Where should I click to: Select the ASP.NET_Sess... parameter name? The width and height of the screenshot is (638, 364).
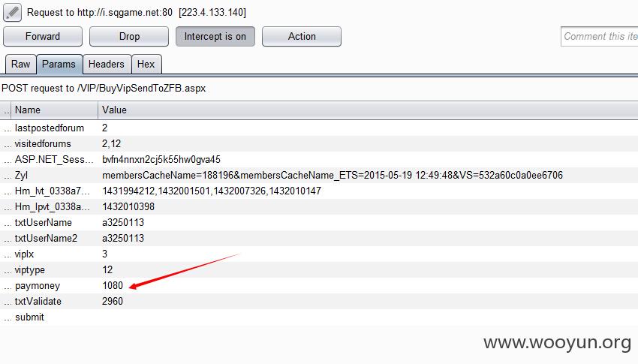54,159
